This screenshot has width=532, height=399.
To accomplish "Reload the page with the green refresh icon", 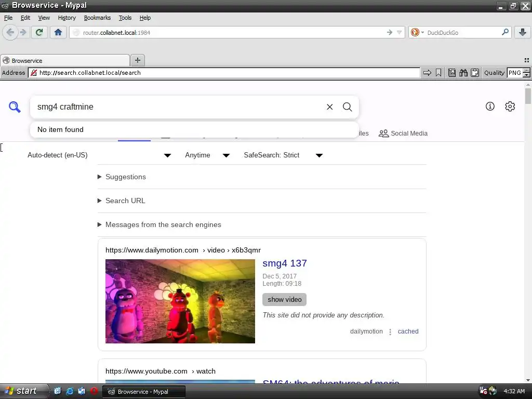I will [x=39, y=33].
